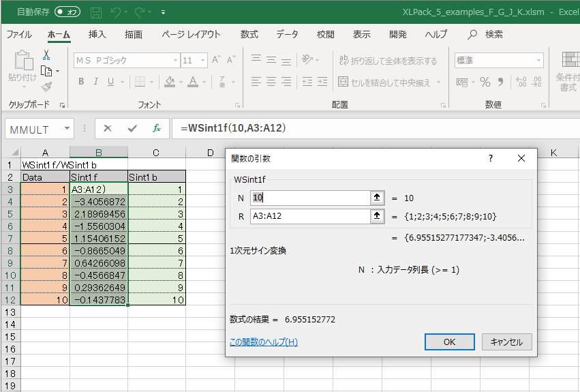Image resolution: width=580 pixels, height=392 pixels.
Task: Toggle wrap text option
Action: [386, 61]
